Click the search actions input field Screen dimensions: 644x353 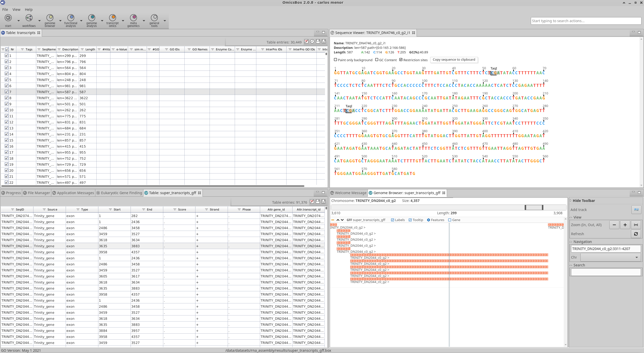tap(586, 21)
